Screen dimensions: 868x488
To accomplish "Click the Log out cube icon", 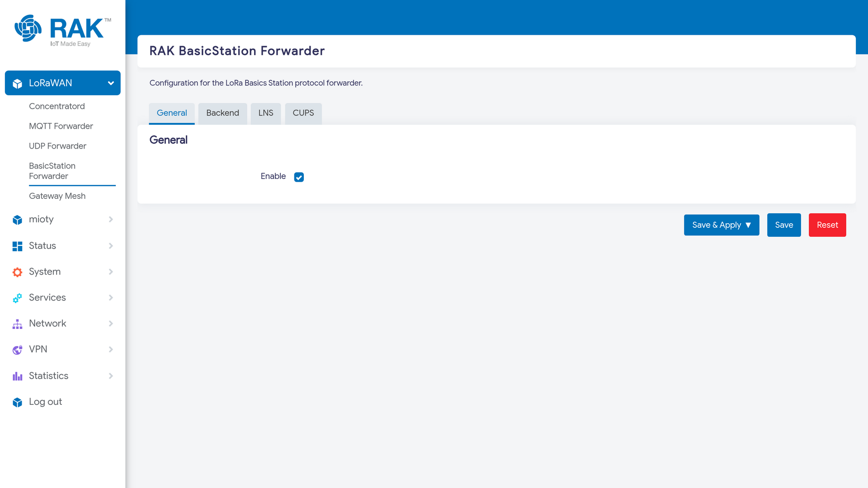I will coord(18,402).
